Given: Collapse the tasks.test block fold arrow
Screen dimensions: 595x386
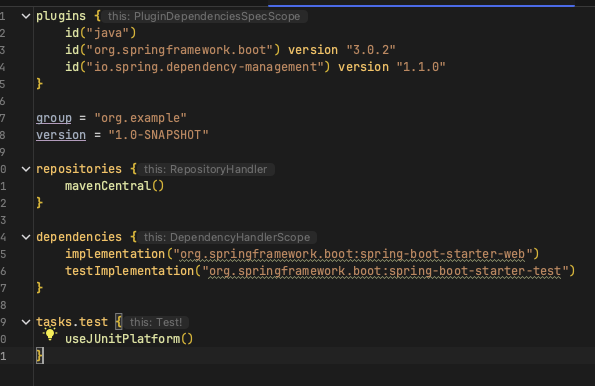Looking at the screenshot, I should [26, 322].
